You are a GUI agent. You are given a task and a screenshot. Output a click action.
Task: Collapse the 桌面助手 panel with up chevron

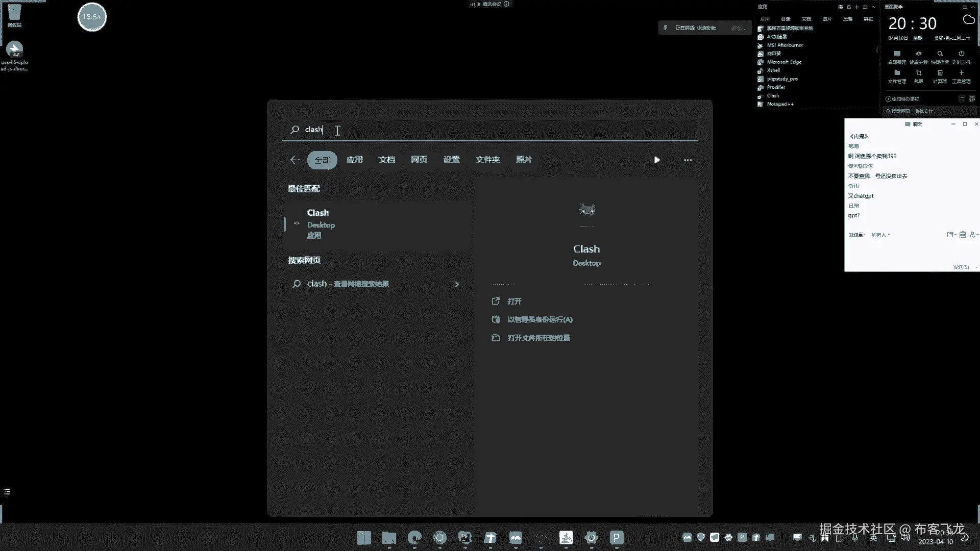pos(972,7)
